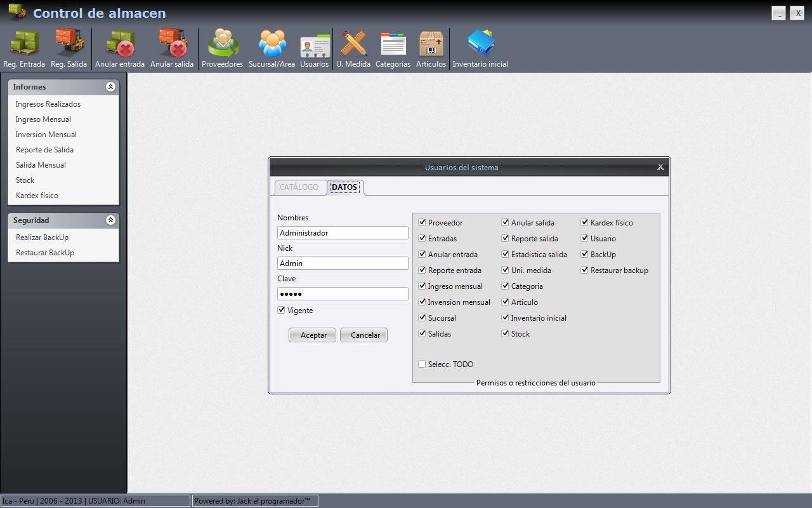Screen dimensions: 812x508
Task: Toggle Reporte salida permission checkbox
Action: (505, 238)
